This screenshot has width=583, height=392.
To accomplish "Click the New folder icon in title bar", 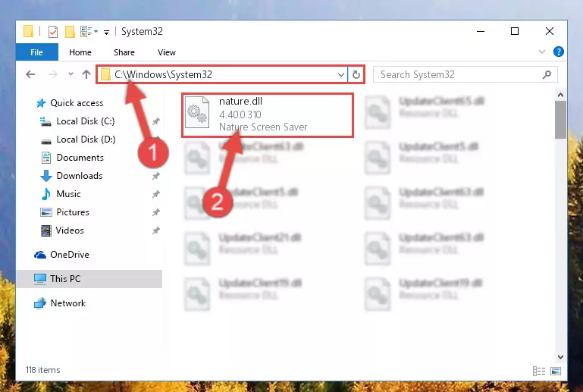I will [70, 32].
